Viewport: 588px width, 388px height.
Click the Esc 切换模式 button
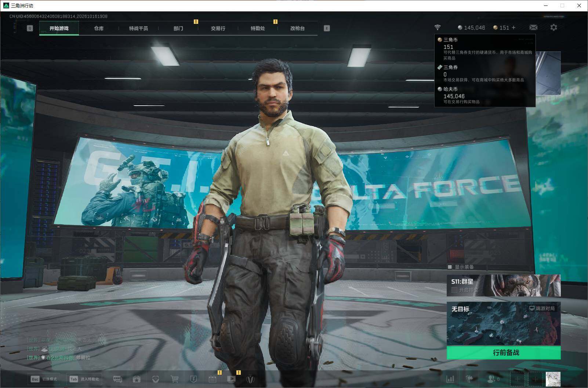coord(44,379)
